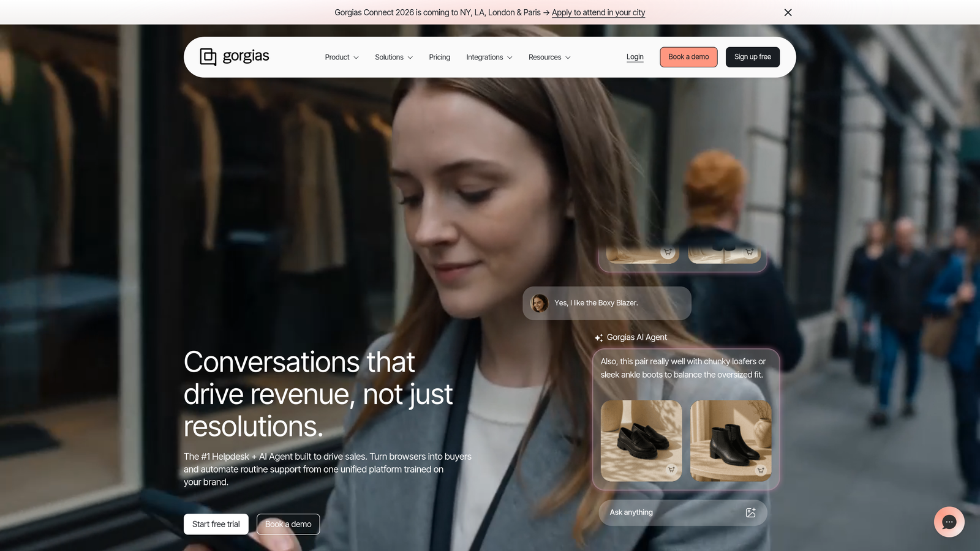Click Start free trial
980x551 pixels.
pos(216,524)
